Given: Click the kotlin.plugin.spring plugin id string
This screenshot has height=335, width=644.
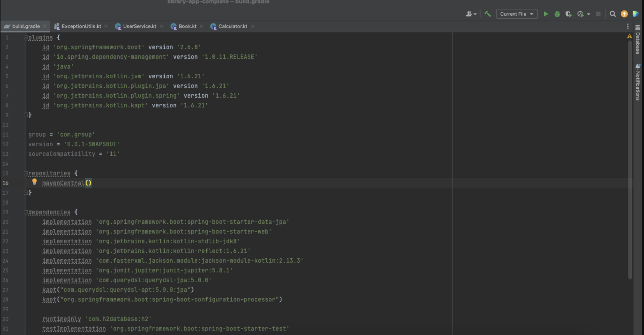Looking at the screenshot, I should point(116,96).
